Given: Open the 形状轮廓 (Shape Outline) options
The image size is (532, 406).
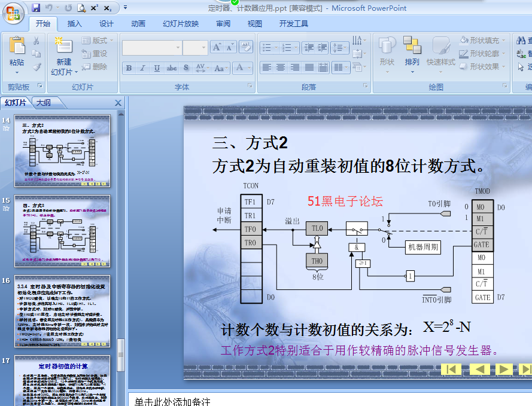Looking at the screenshot, I should pos(482,54).
